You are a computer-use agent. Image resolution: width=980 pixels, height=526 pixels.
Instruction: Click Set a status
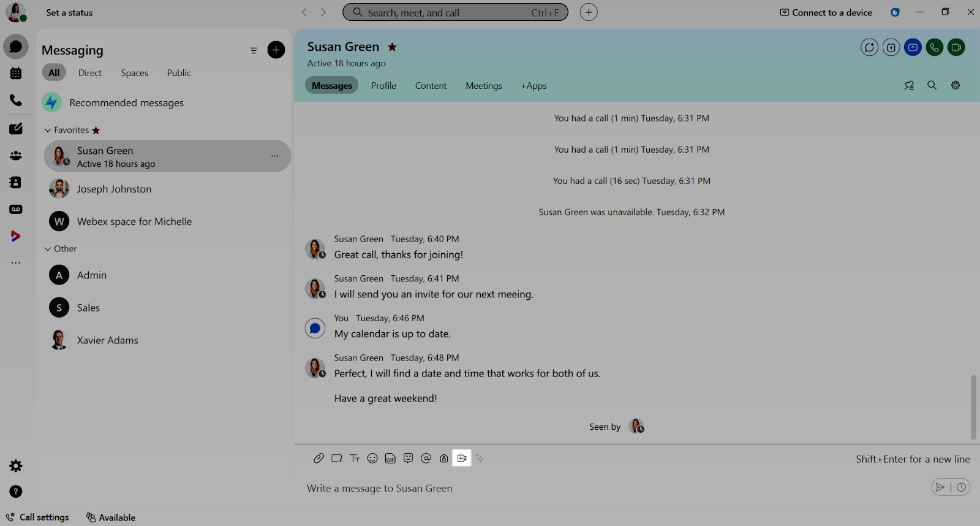coord(69,12)
